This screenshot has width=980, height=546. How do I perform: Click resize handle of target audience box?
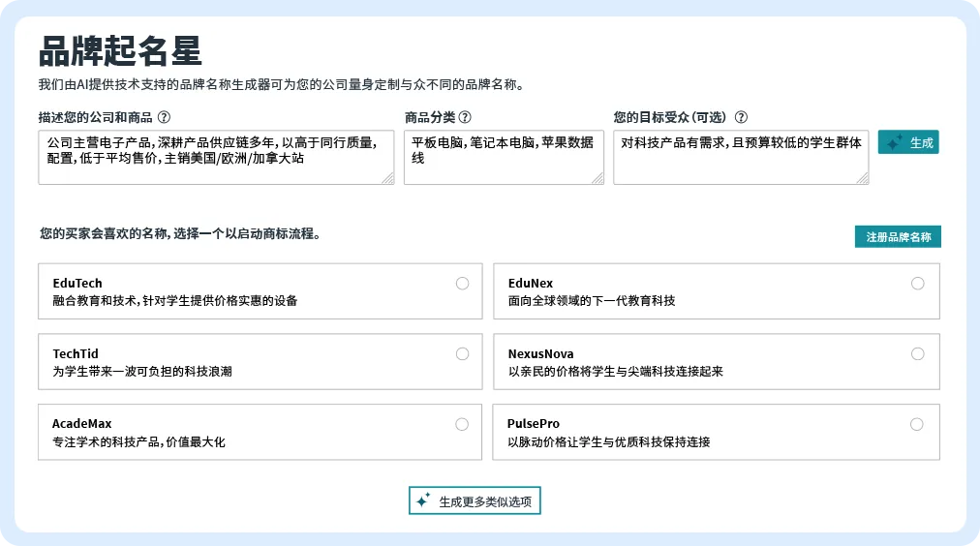(862, 178)
